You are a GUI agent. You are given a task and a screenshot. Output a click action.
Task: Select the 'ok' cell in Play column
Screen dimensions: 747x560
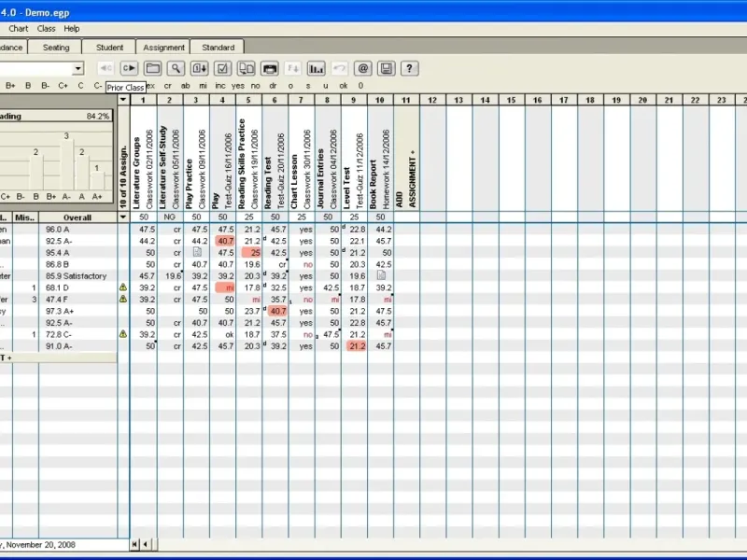coord(222,334)
